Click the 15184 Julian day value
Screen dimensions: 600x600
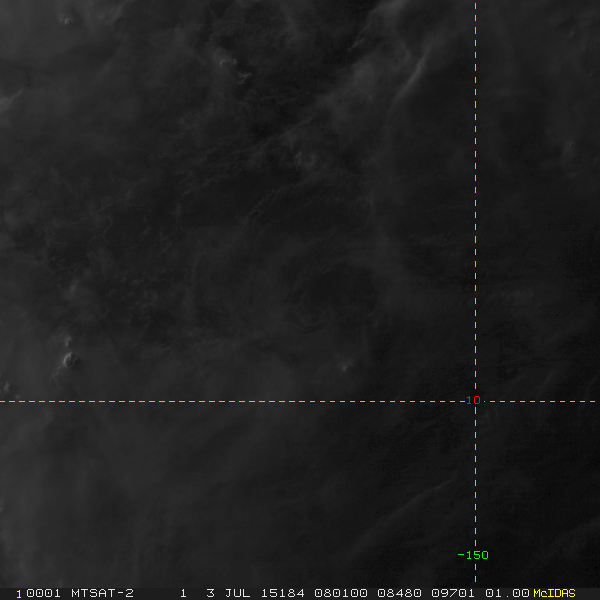click(x=282, y=593)
